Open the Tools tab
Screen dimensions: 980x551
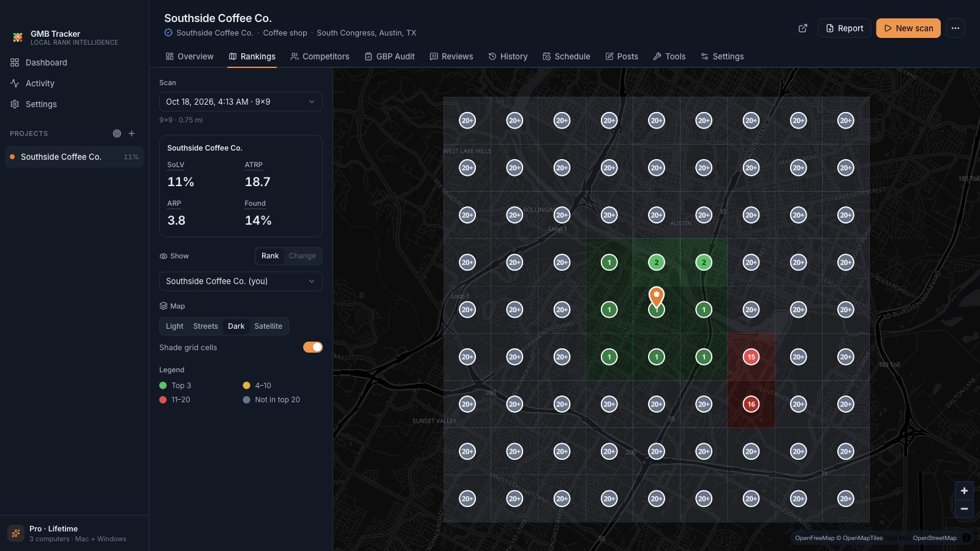(x=669, y=56)
